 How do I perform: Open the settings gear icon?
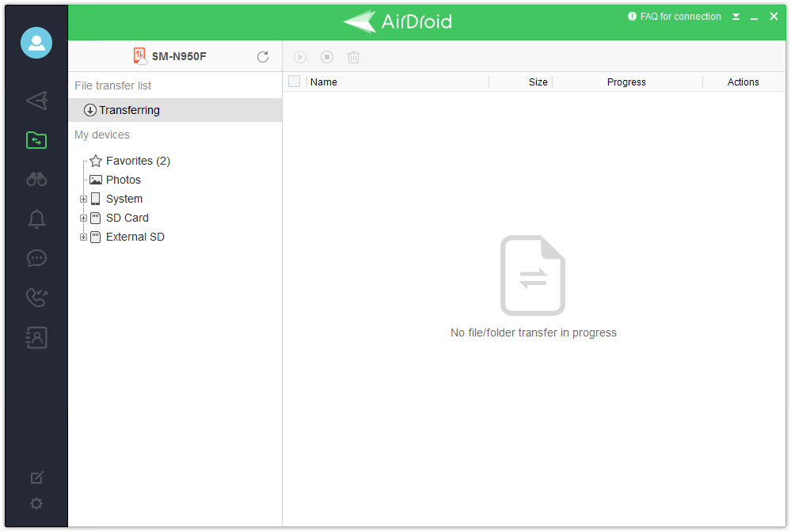point(36,503)
